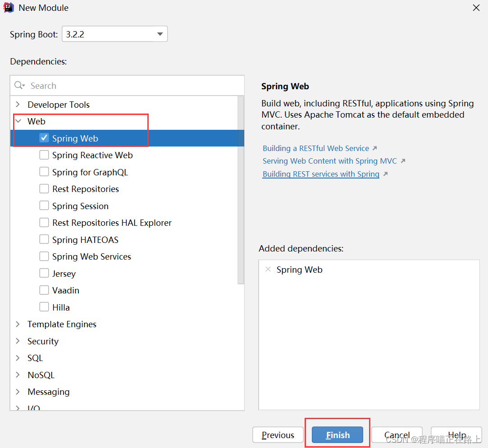Click the Finish button
Image resolution: width=488 pixels, height=448 pixels.
pyautogui.click(x=337, y=435)
